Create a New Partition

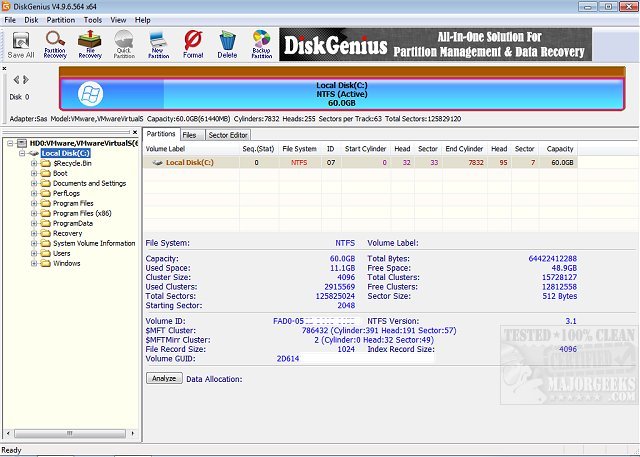point(159,44)
